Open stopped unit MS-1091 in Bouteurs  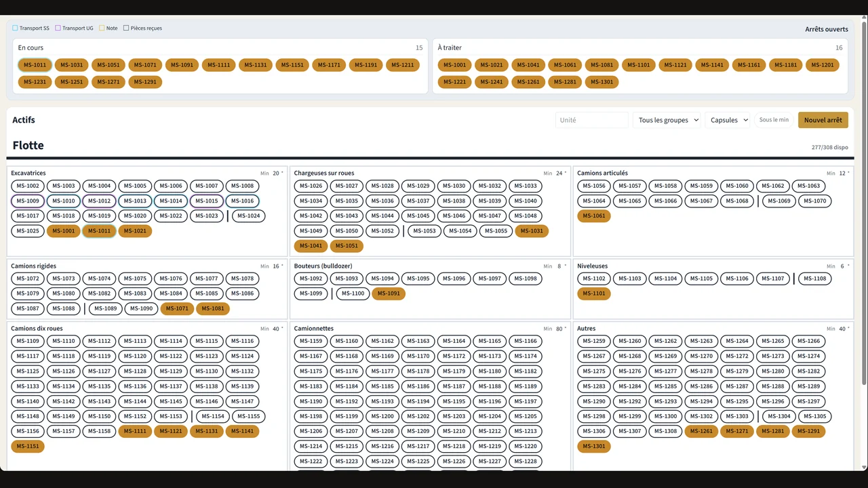(389, 293)
